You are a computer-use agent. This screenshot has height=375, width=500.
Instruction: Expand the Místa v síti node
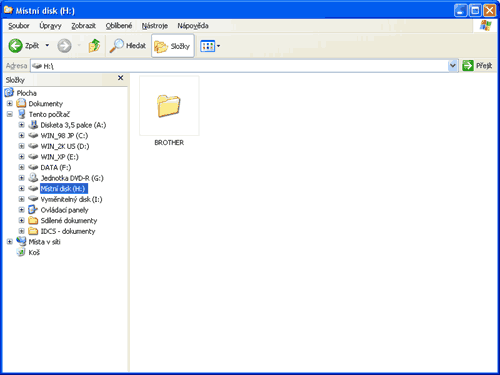coord(10,242)
